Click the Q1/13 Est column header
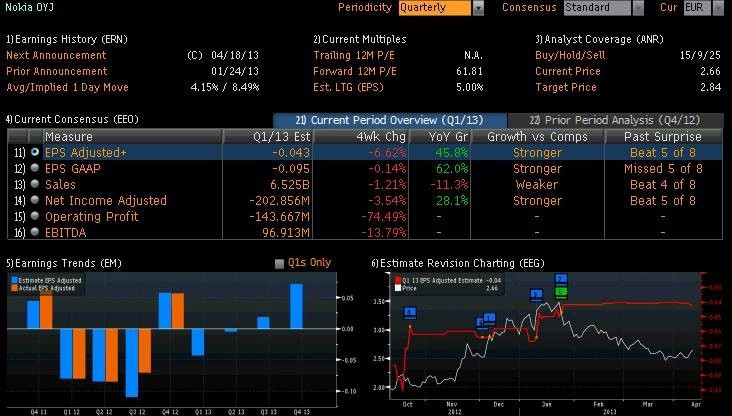Screen dimensions: 732x416 [268, 137]
